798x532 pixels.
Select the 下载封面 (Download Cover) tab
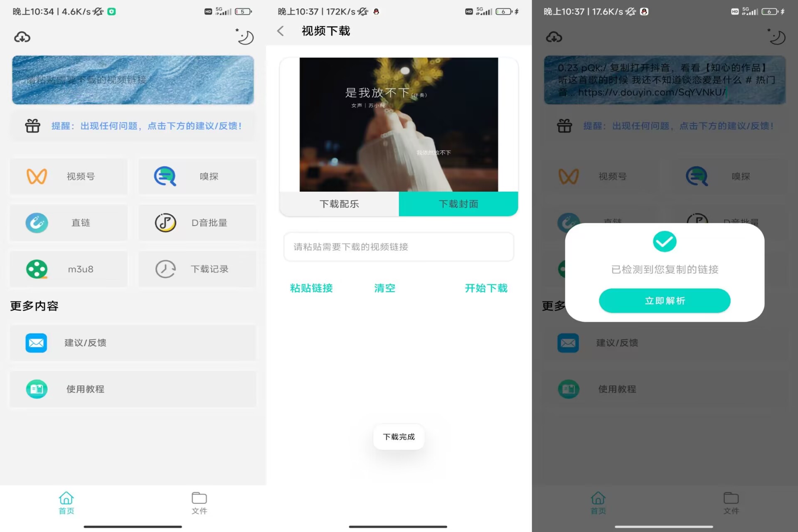[x=457, y=204]
